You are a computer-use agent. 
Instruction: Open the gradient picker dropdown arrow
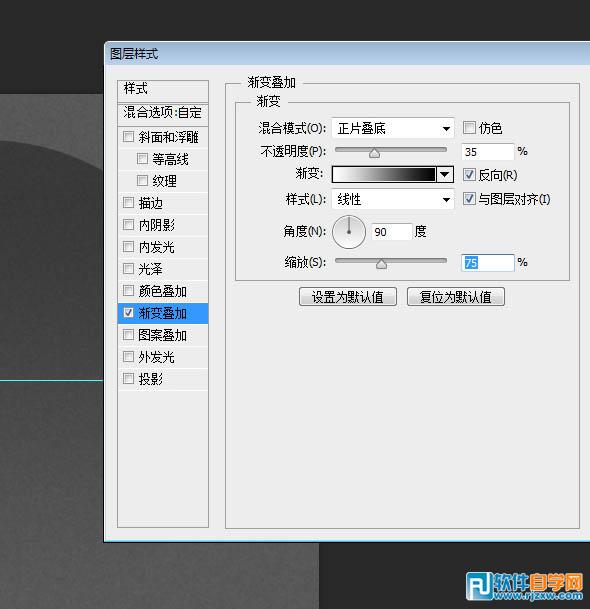pos(445,175)
